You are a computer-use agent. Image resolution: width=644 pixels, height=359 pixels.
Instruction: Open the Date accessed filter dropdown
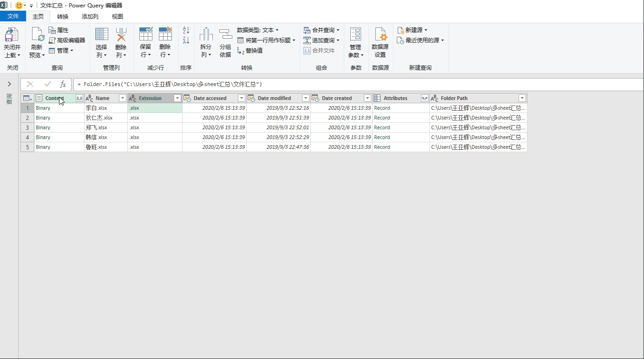tap(241, 98)
